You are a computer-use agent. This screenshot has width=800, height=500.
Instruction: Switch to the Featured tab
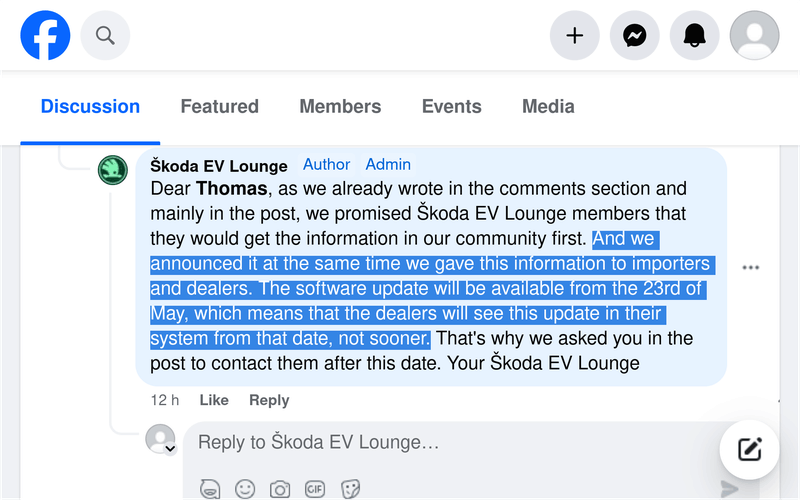[219, 106]
